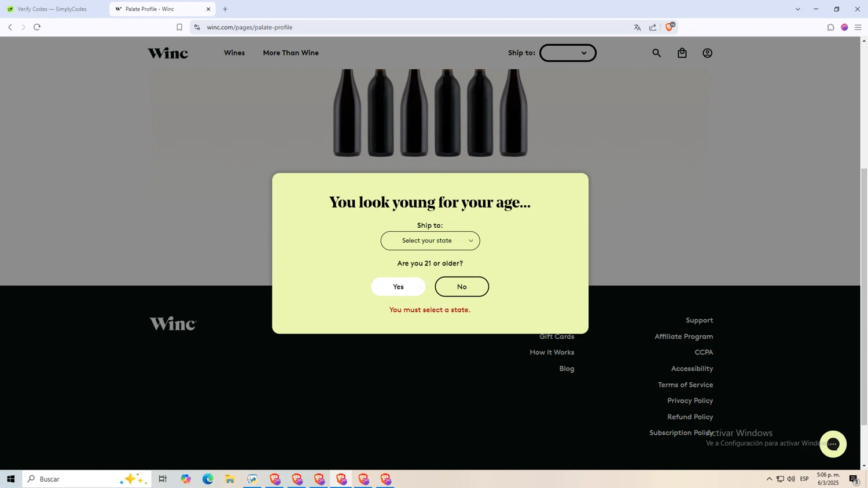Click the ESP language indicator
The image size is (868, 488).
coord(804,479)
